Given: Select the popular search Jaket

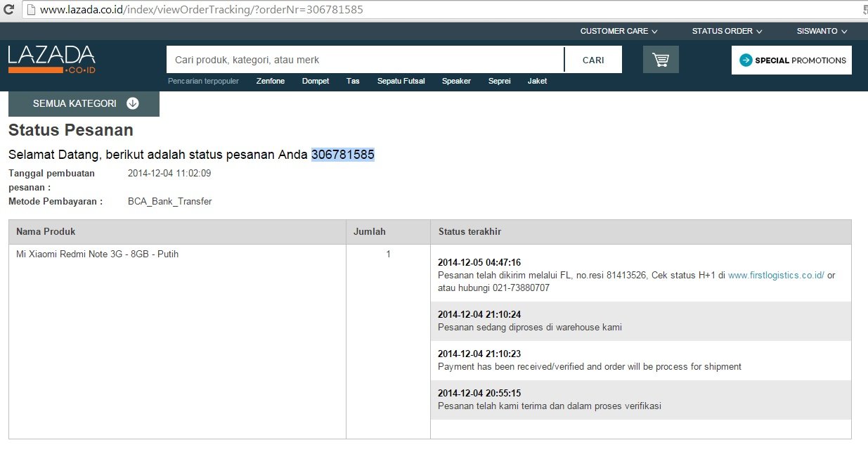Looking at the screenshot, I should (x=537, y=81).
